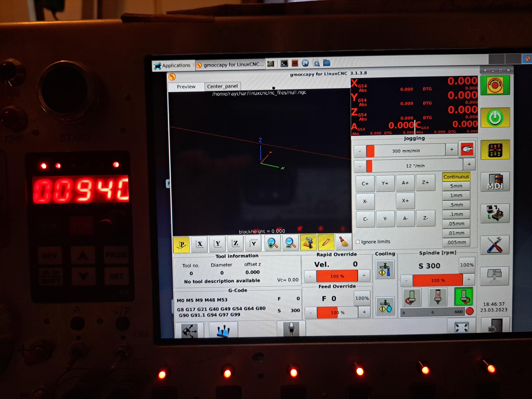Open settings with wrench-screwdriver icon

pos(495,245)
